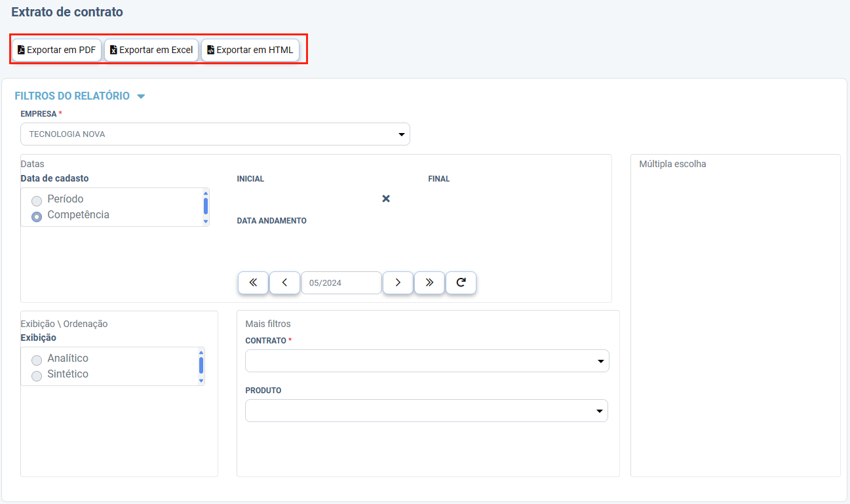
Task: Click the X clear dates icon
Action: [x=386, y=199]
